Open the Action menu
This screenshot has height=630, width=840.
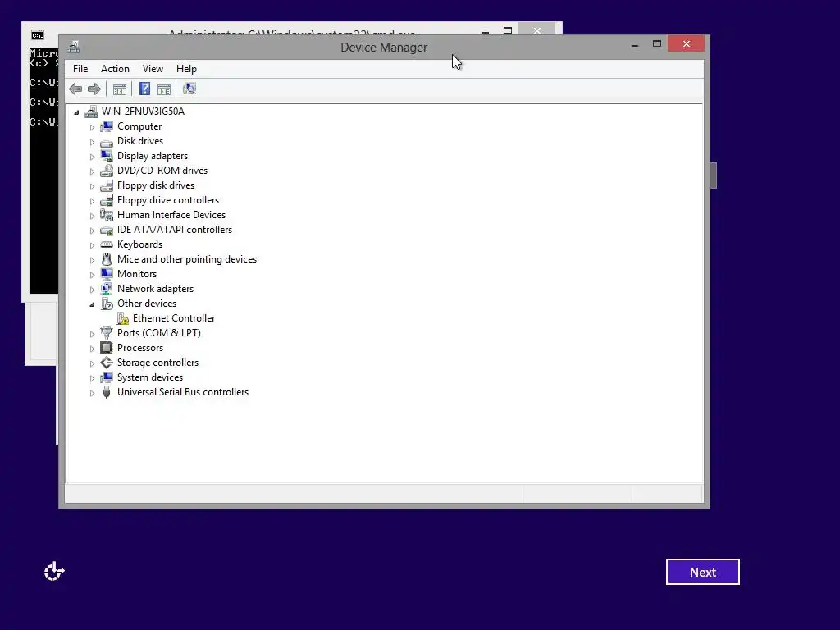pyautogui.click(x=115, y=69)
